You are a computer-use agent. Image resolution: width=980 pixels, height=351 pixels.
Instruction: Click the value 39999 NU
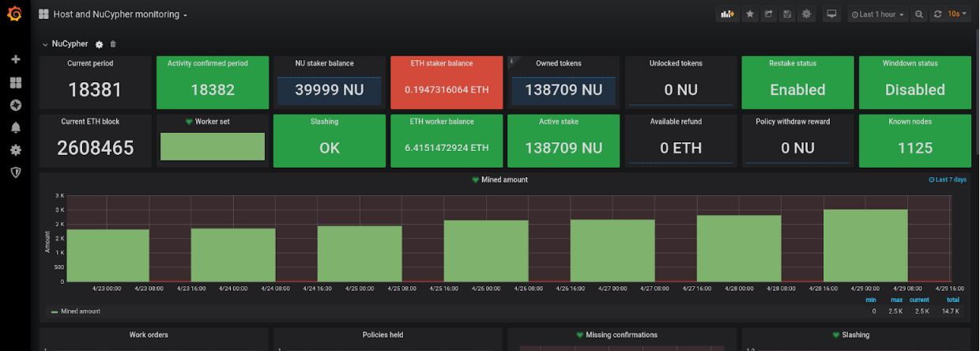[330, 89]
